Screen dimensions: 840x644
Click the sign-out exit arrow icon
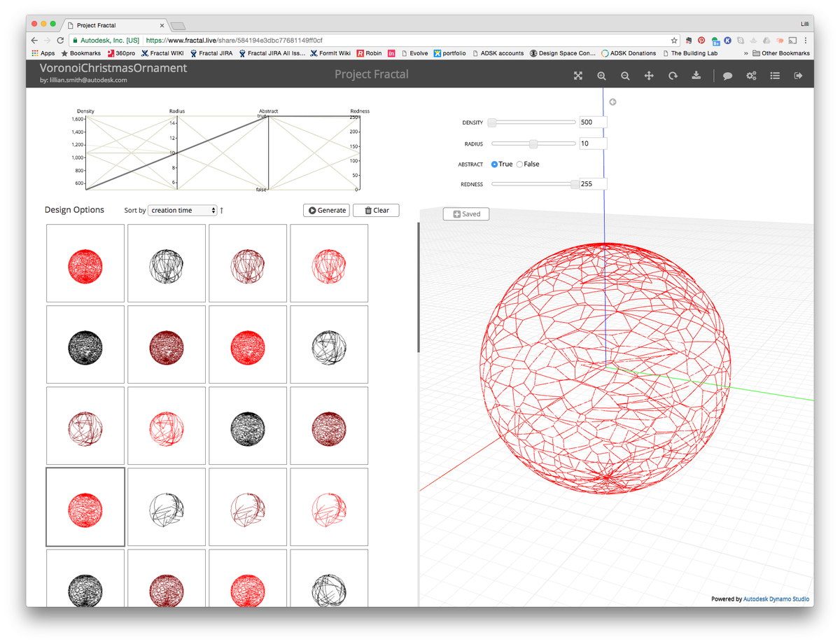pos(798,76)
